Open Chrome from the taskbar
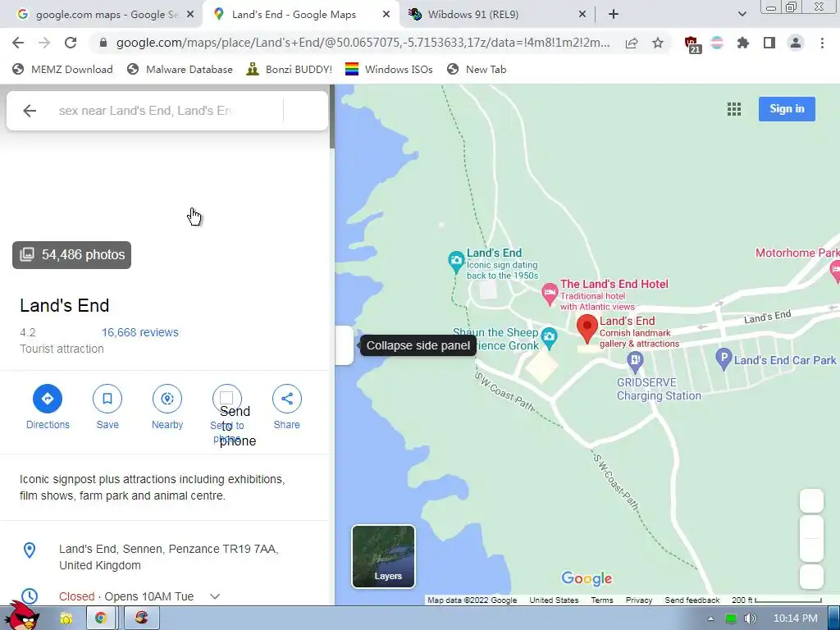 click(x=101, y=619)
